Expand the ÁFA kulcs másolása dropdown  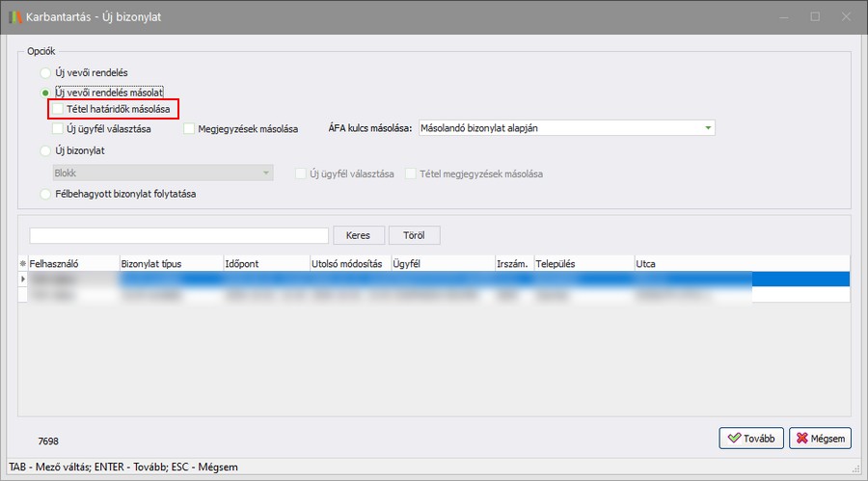coord(708,128)
